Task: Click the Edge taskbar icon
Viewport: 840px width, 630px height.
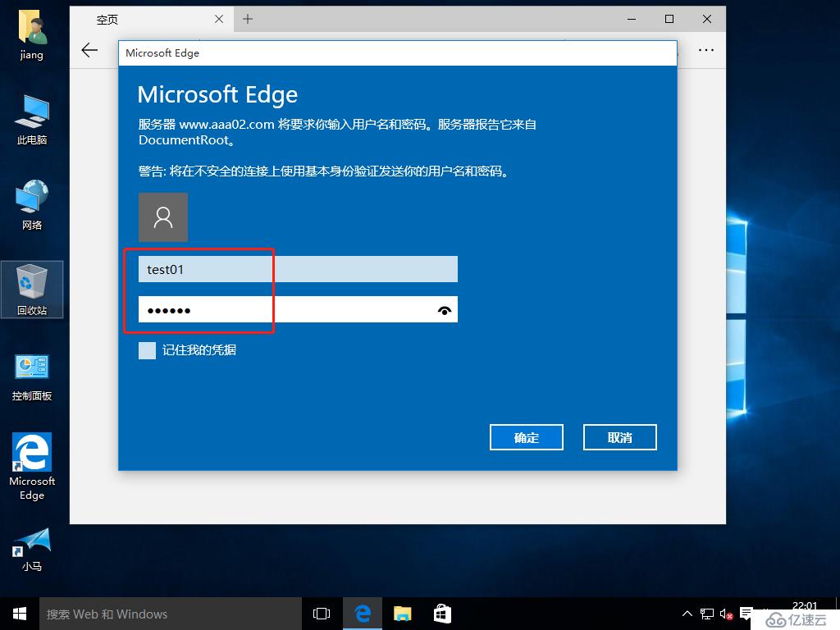Action: click(363, 614)
